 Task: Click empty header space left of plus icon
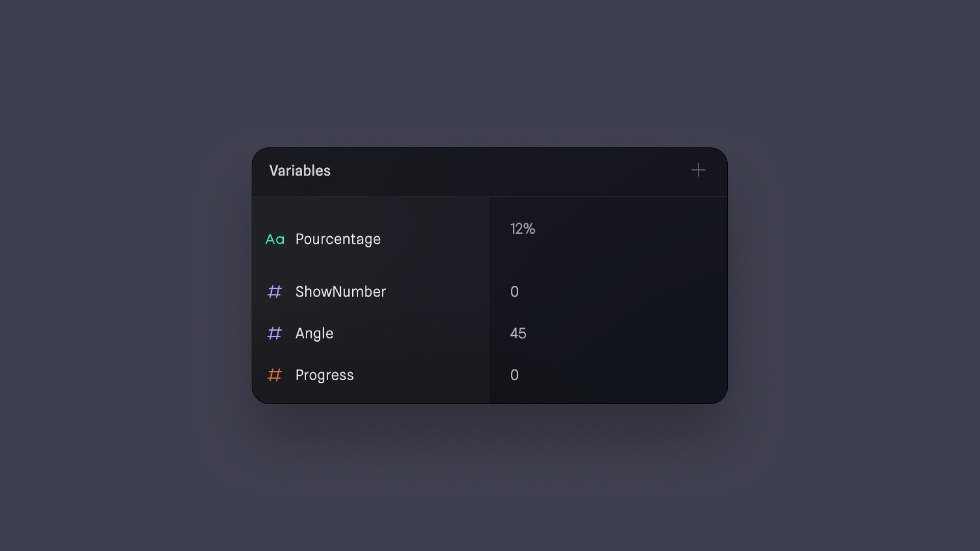click(x=510, y=171)
